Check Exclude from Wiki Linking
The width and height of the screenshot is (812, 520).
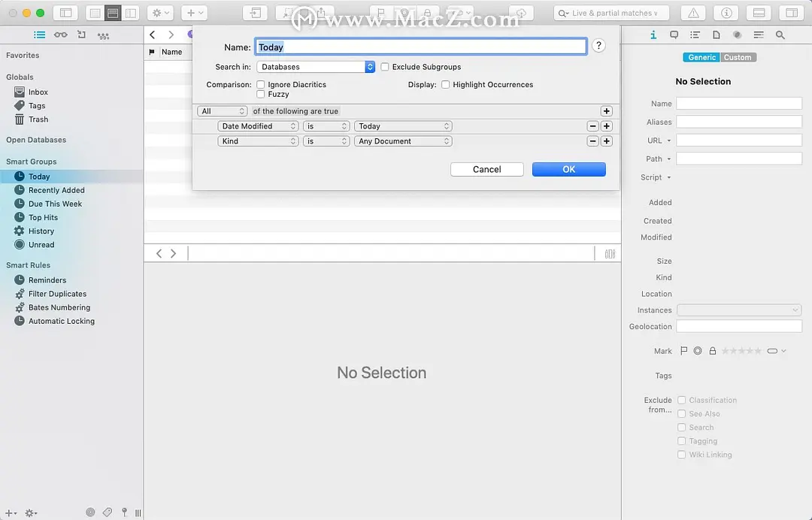tap(681, 455)
